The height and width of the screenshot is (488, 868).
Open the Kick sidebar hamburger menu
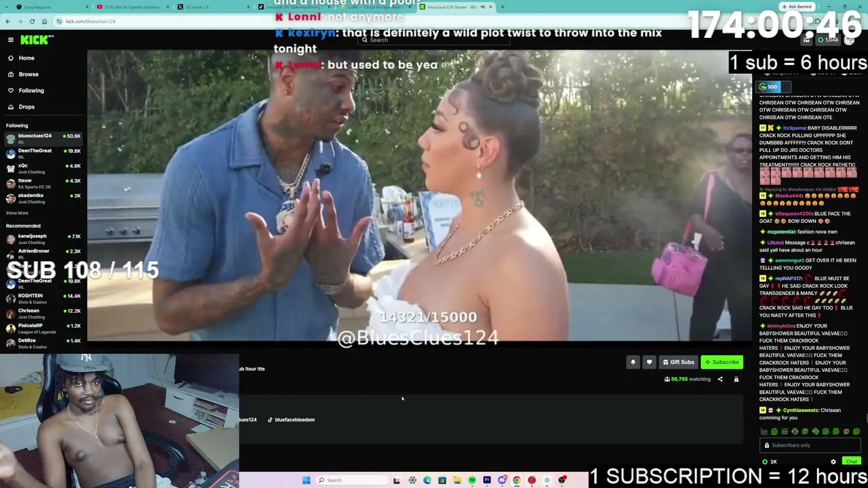click(10, 40)
